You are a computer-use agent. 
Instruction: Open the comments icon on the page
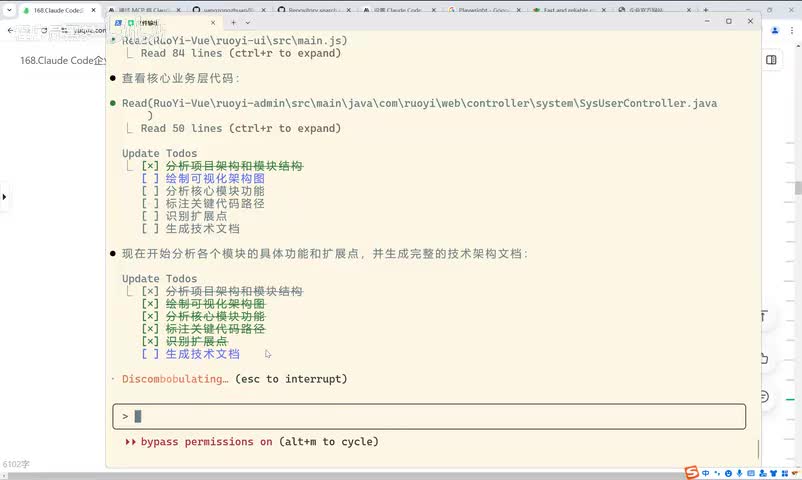pos(765,396)
